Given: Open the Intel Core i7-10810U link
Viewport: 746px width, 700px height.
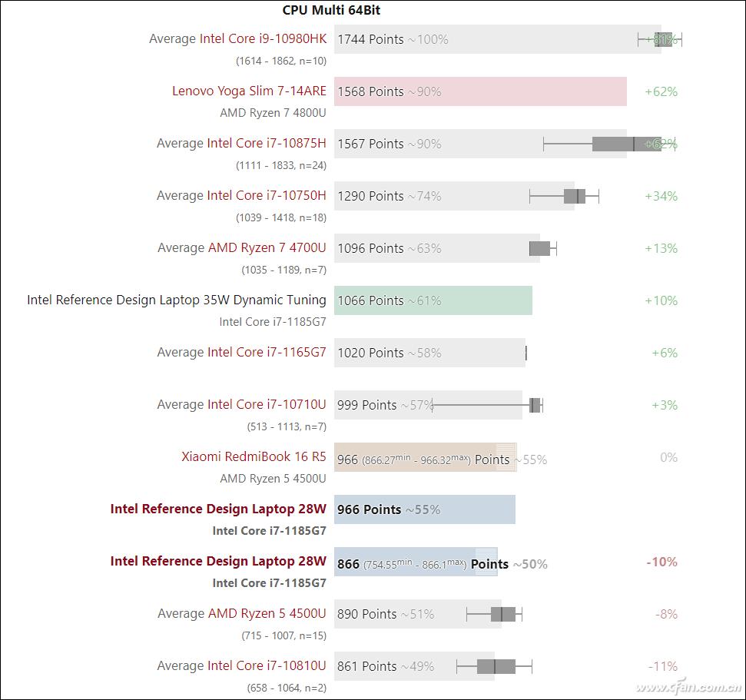Looking at the screenshot, I should click(266, 666).
